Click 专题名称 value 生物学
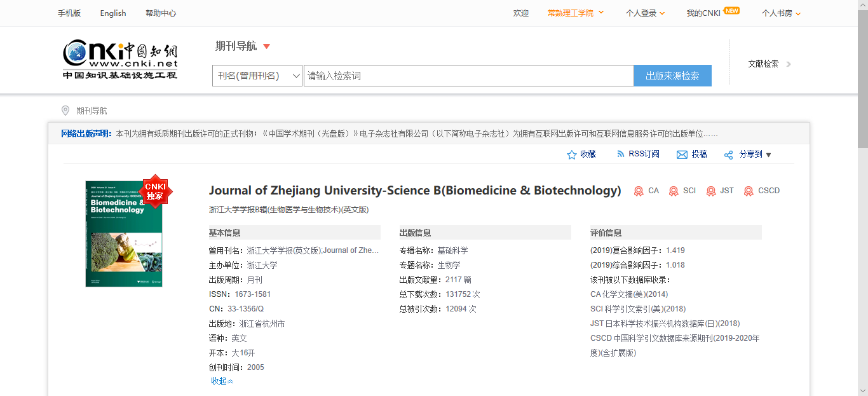This screenshot has width=868, height=396. point(449,265)
